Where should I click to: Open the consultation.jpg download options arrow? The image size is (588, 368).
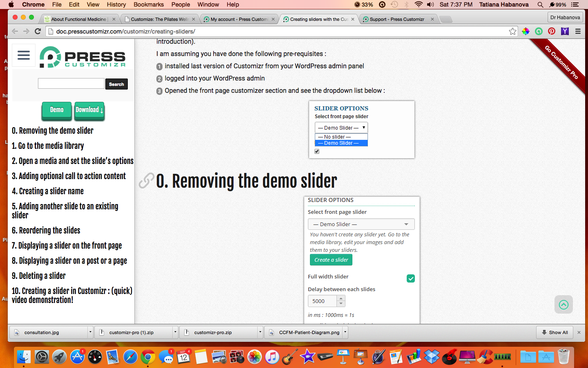pos(90,332)
